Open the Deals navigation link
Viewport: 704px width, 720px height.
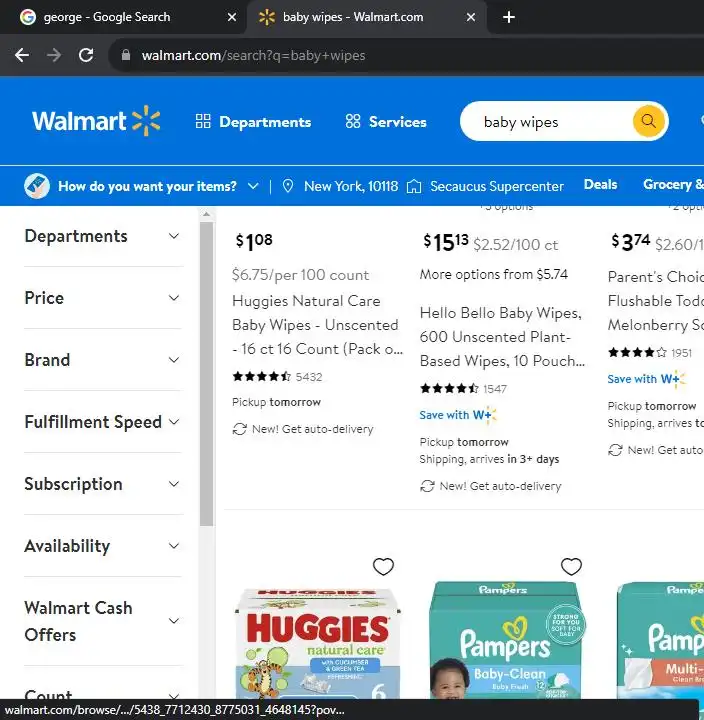pyautogui.click(x=600, y=184)
